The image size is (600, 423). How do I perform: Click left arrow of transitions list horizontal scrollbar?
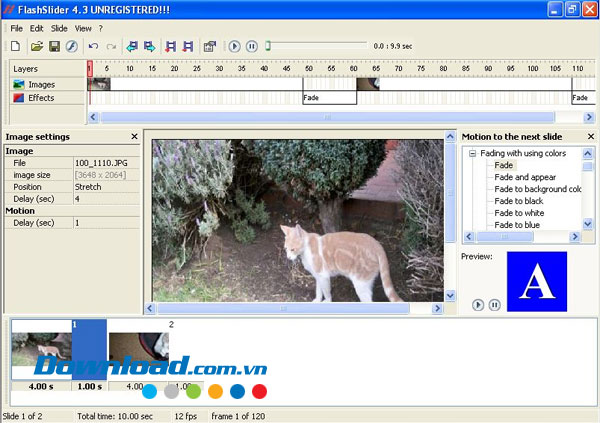(x=469, y=237)
